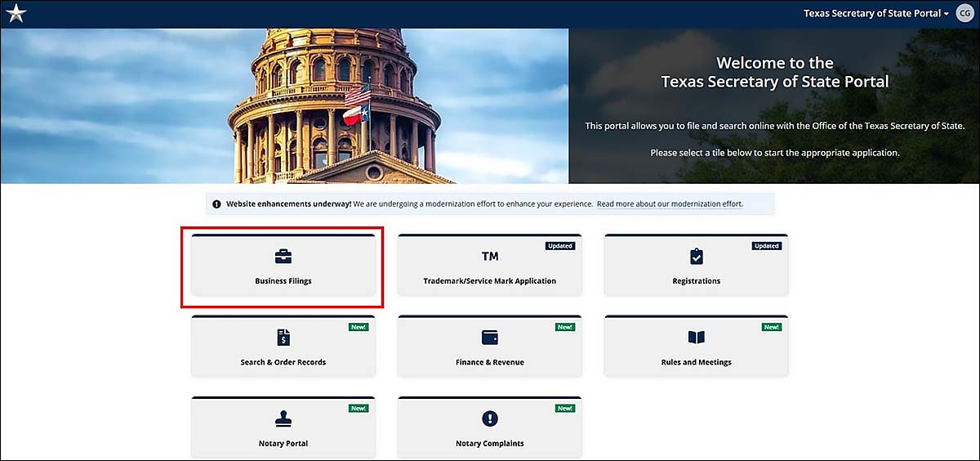Open Search & Order Records tile label
Viewport: 980px width, 461px height.
tap(283, 362)
